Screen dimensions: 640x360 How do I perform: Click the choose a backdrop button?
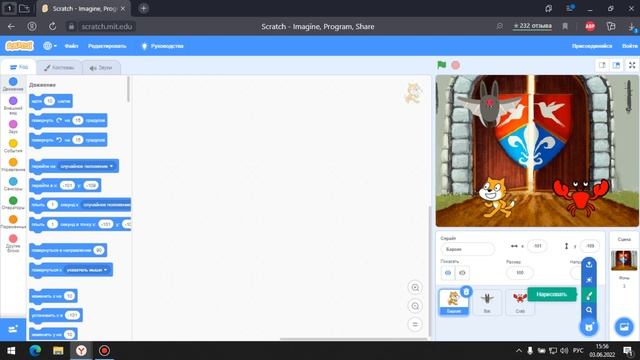click(x=624, y=327)
